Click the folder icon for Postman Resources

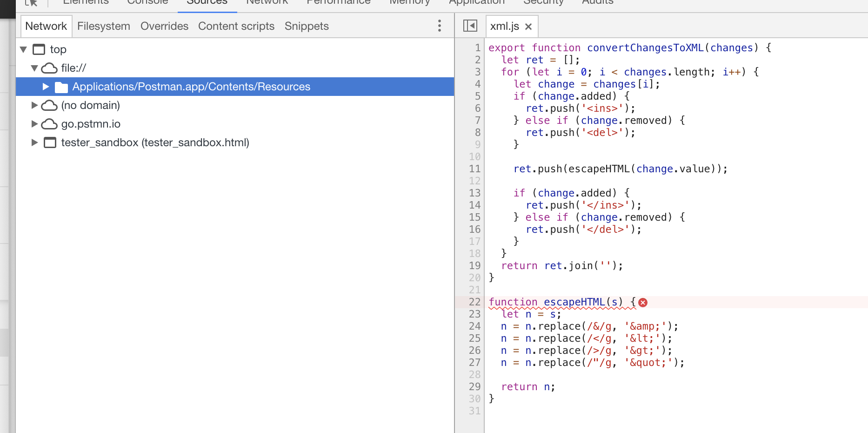click(61, 87)
